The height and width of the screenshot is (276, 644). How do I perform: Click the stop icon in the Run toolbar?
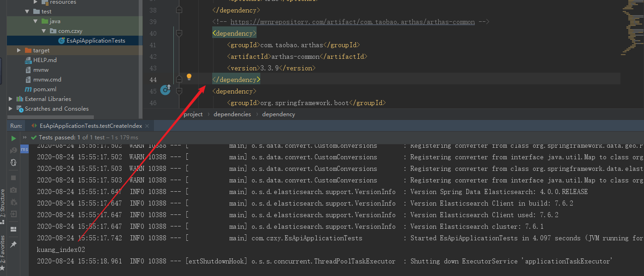(13, 177)
